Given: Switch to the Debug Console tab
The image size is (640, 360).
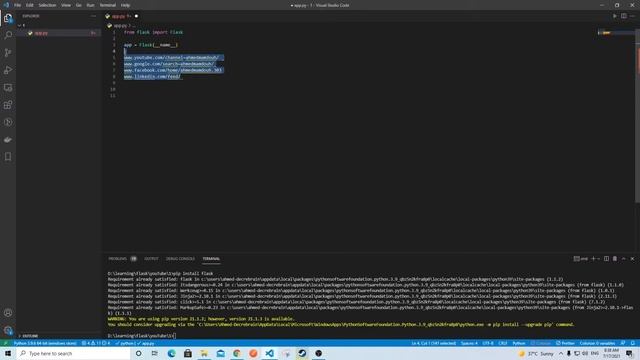Looking at the screenshot, I should click(180, 259).
